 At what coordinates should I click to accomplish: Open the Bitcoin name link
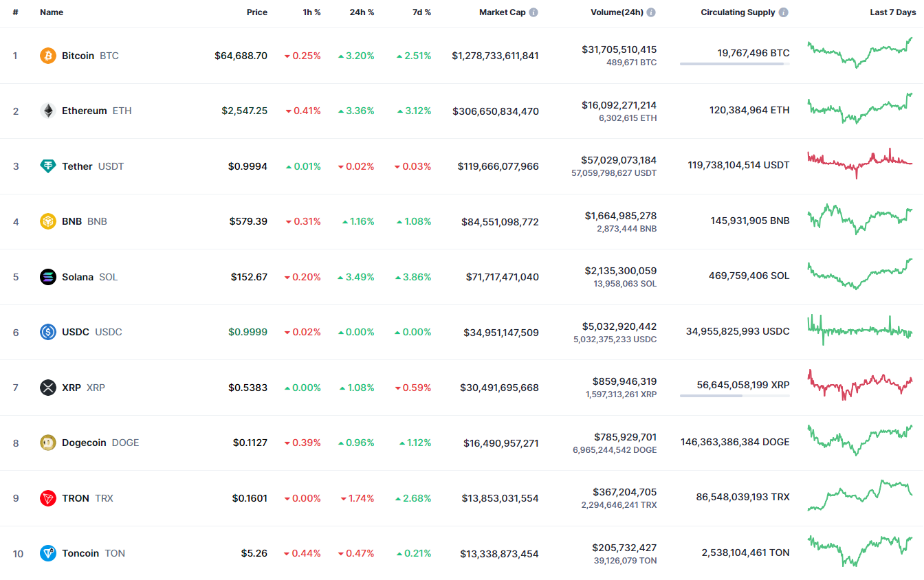[78, 56]
